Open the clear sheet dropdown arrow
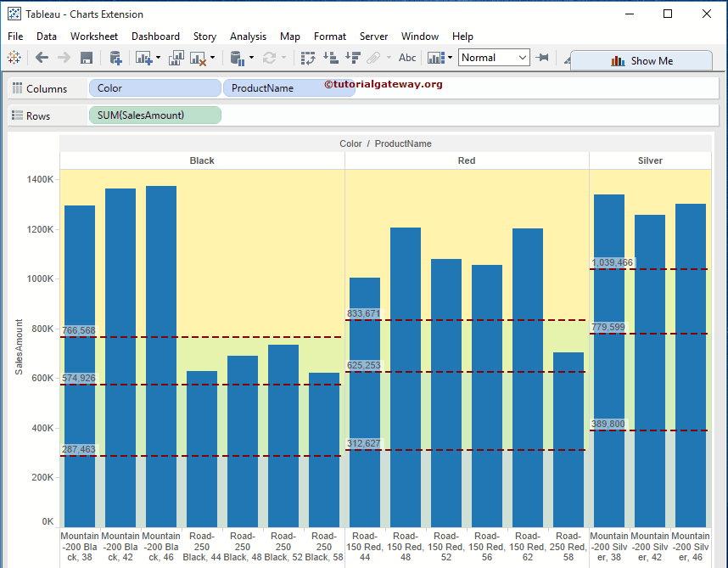This screenshot has width=728, height=568. tap(212, 59)
